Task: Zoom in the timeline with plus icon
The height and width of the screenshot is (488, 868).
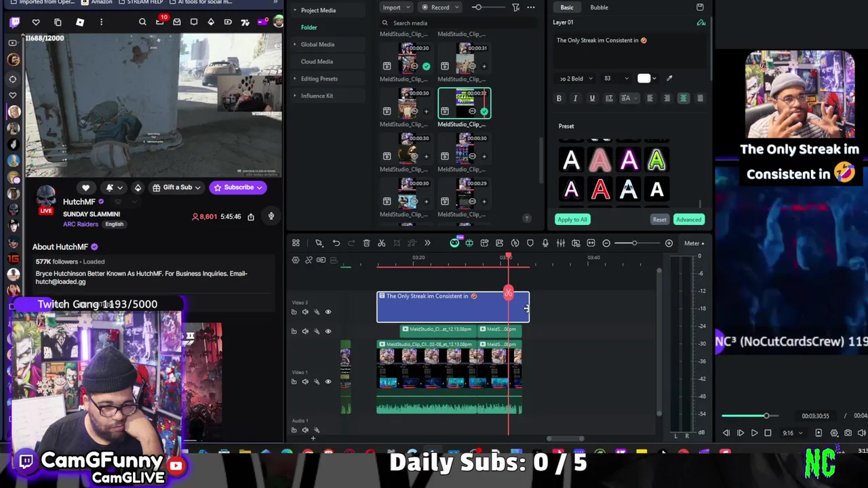Action: pyautogui.click(x=669, y=243)
